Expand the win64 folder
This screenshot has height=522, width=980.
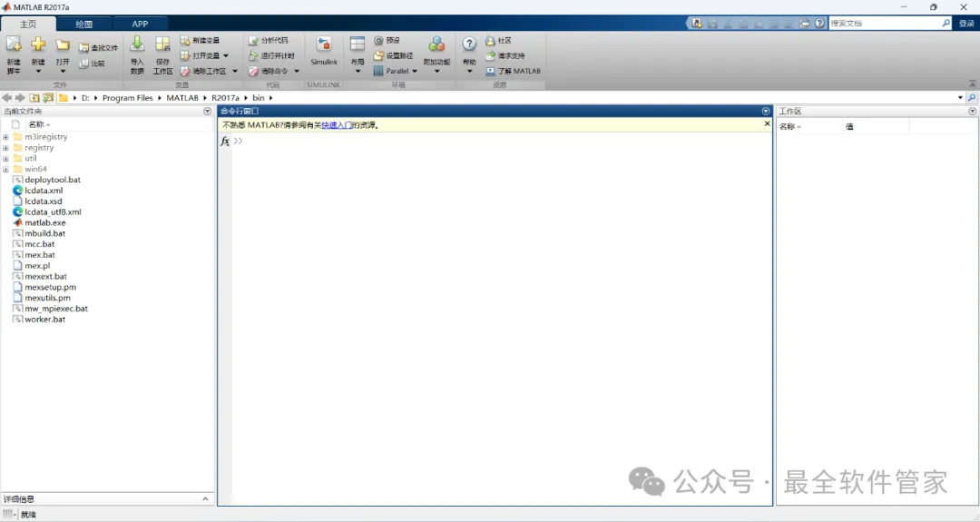[5, 170]
